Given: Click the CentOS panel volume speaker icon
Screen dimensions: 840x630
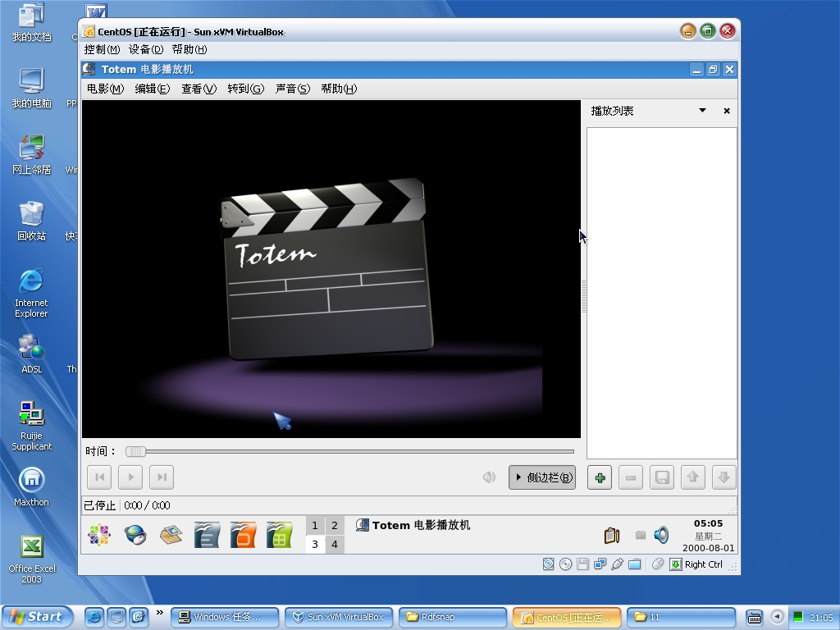Looking at the screenshot, I should [x=662, y=535].
